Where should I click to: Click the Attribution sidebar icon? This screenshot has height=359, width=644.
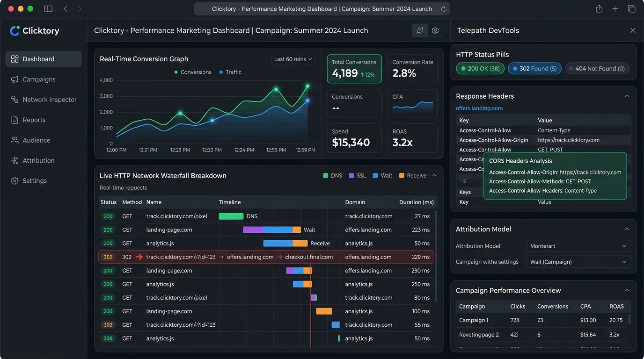pyautogui.click(x=15, y=160)
